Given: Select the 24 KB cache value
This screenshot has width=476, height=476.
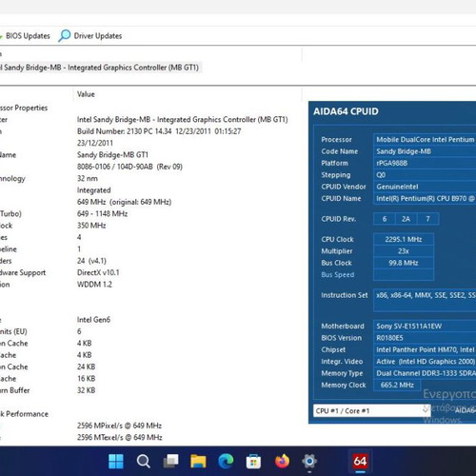Looking at the screenshot, I should [86, 367].
